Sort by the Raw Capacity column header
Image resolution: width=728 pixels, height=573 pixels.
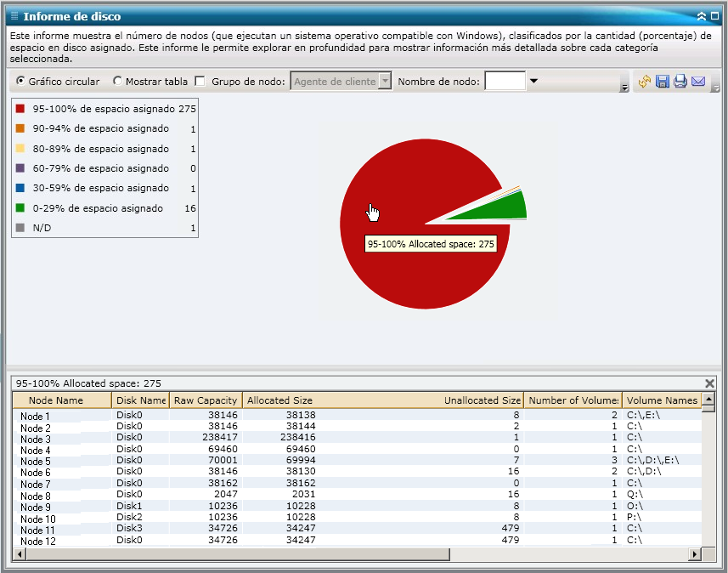205,400
